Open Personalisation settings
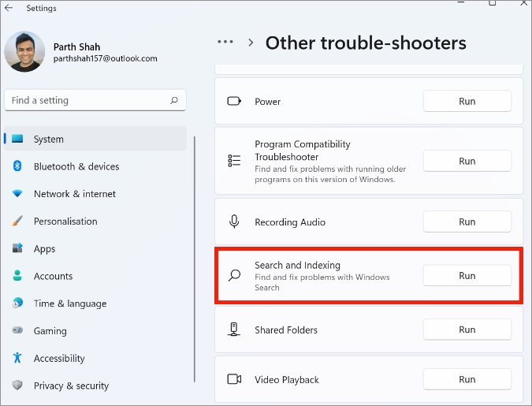The width and height of the screenshot is (532, 406). [x=95, y=222]
